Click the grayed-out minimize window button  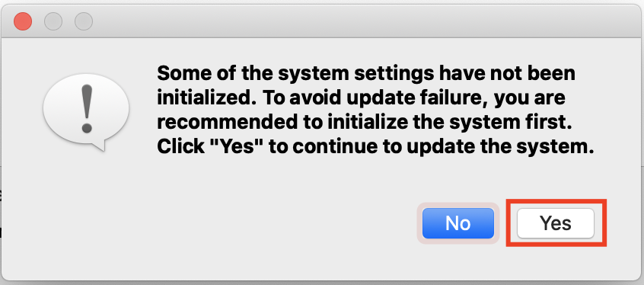point(53,21)
